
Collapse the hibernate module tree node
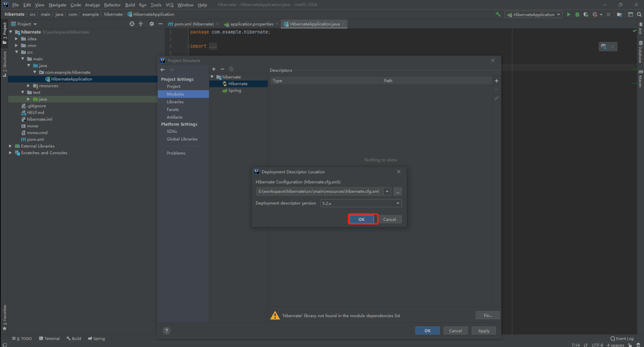pos(212,77)
